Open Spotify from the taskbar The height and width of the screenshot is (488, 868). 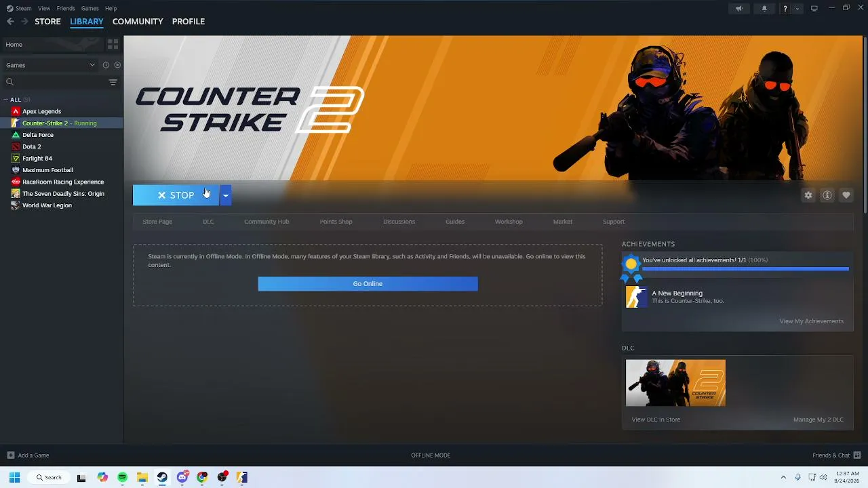(122, 477)
